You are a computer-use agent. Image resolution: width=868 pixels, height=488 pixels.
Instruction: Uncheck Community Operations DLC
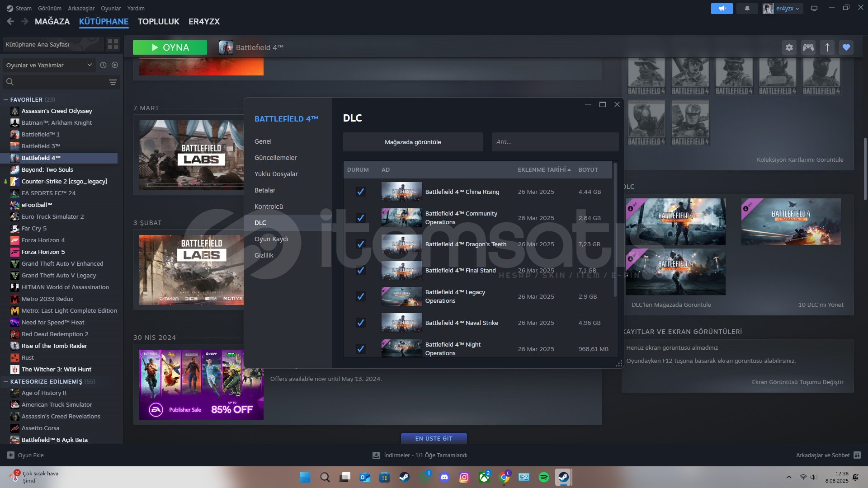pos(360,218)
